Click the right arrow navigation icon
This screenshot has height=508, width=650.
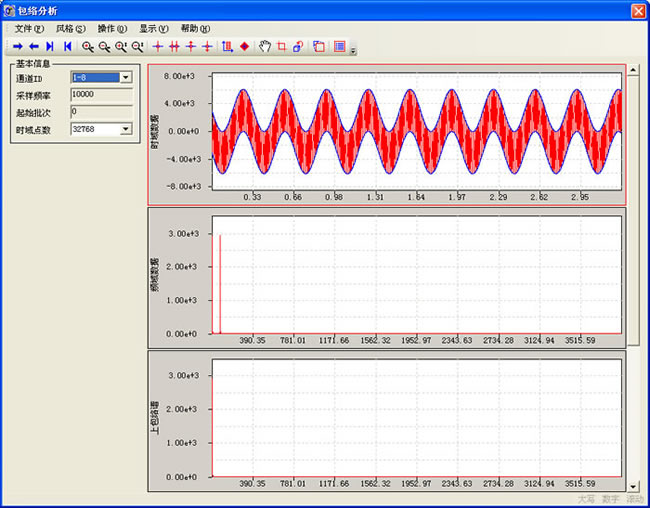(18, 46)
